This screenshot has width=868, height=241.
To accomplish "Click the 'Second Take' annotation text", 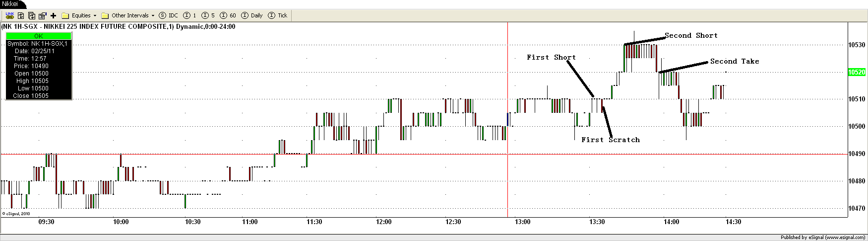I will pos(735,61).
